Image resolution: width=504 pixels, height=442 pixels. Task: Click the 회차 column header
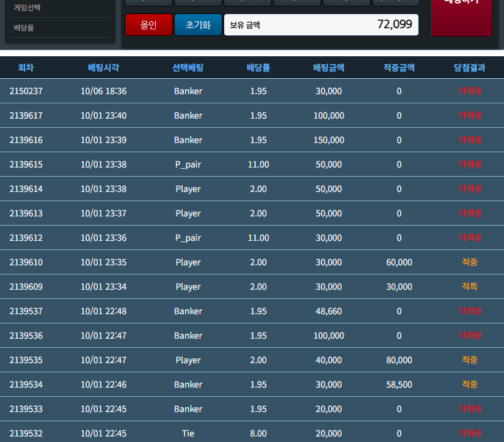26,68
